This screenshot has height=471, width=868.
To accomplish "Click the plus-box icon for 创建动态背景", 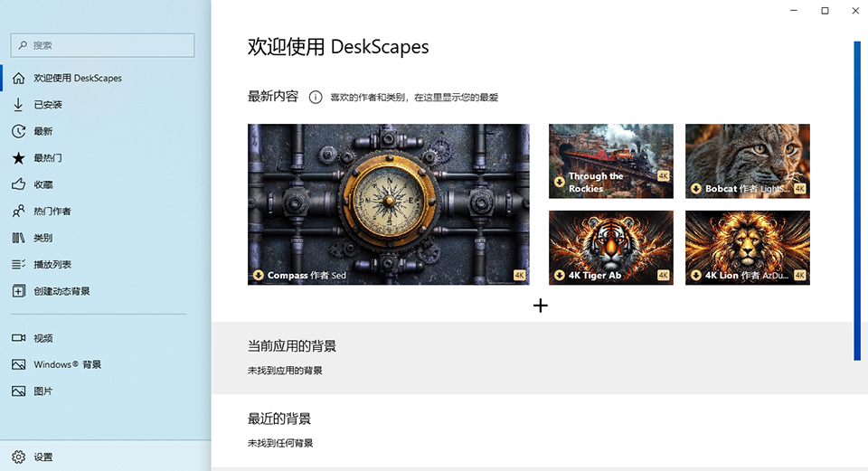I will [18, 290].
